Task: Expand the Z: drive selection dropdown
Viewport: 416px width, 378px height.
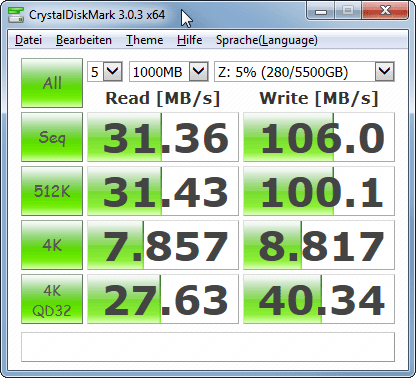Action: click(x=384, y=71)
